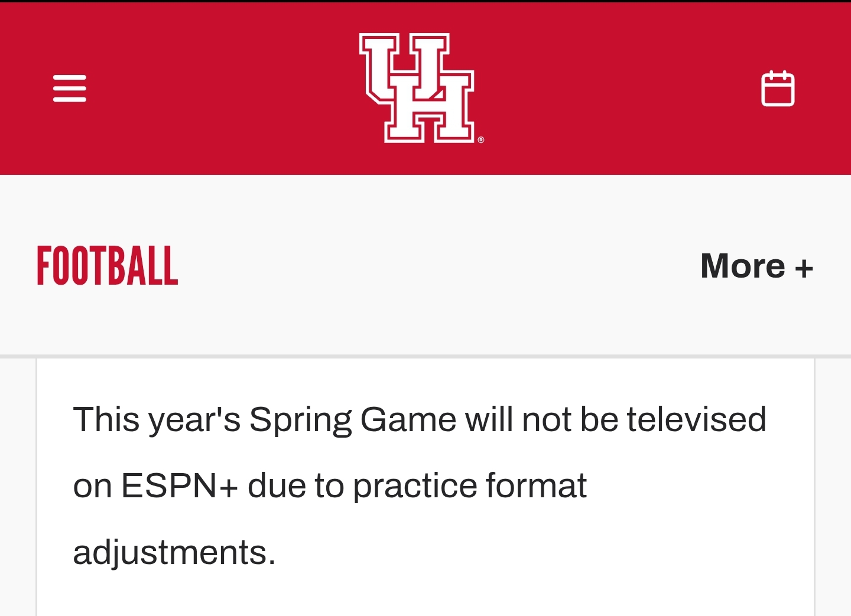Viewport: 851px width, 616px height.
Task: Click the words due to in announcement
Action: [295, 486]
